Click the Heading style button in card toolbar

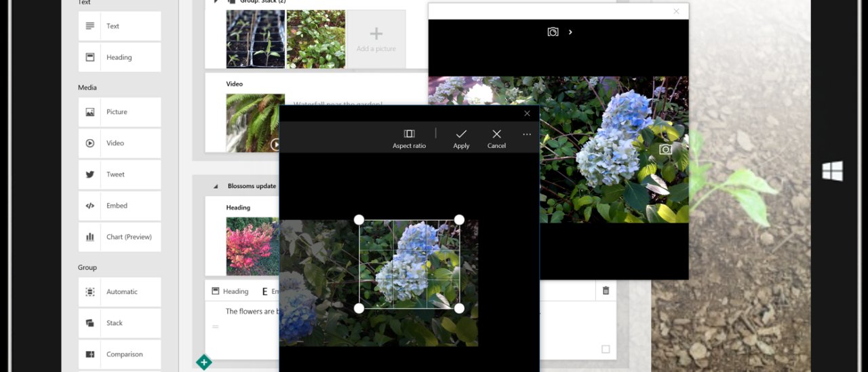[x=230, y=291]
